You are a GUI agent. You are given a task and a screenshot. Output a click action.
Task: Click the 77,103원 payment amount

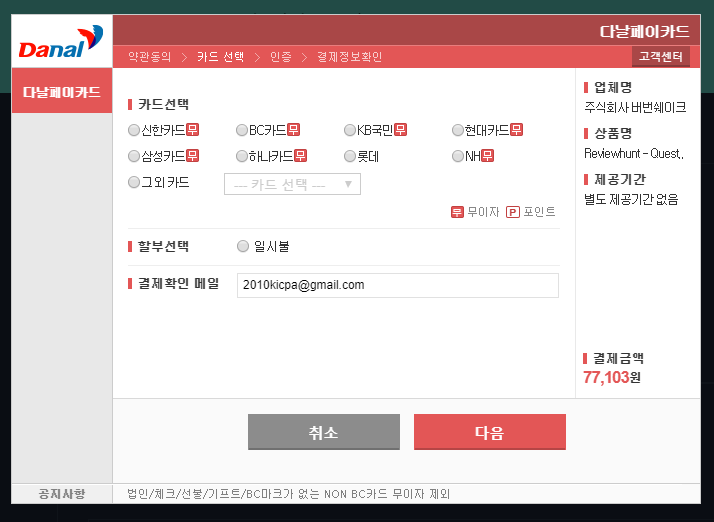point(612,377)
